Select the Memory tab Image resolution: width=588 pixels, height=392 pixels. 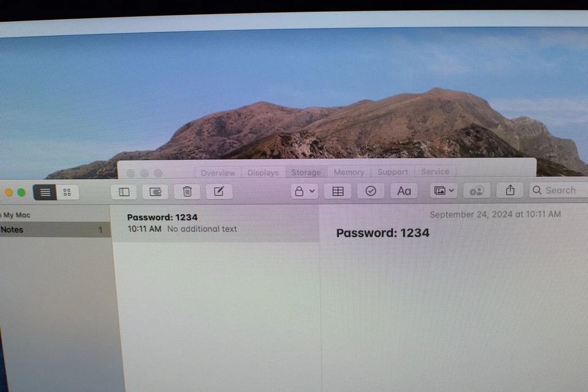[x=349, y=172]
